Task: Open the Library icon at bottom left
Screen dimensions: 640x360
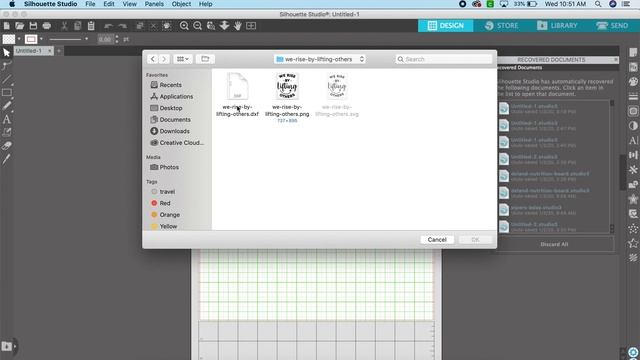Action: (7, 347)
